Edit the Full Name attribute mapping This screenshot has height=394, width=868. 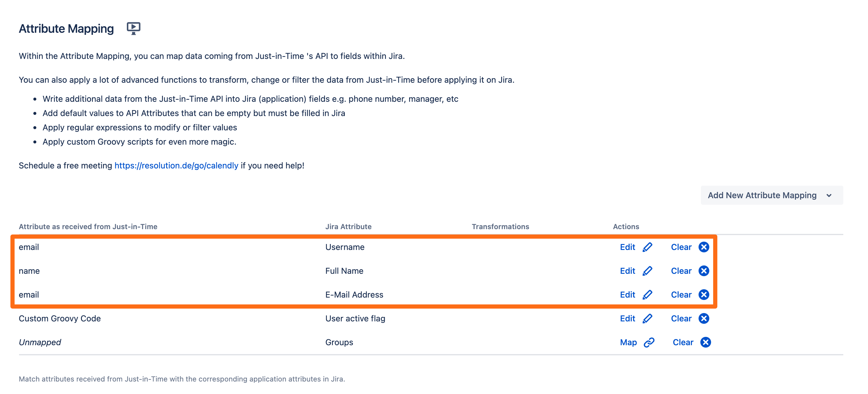click(627, 271)
